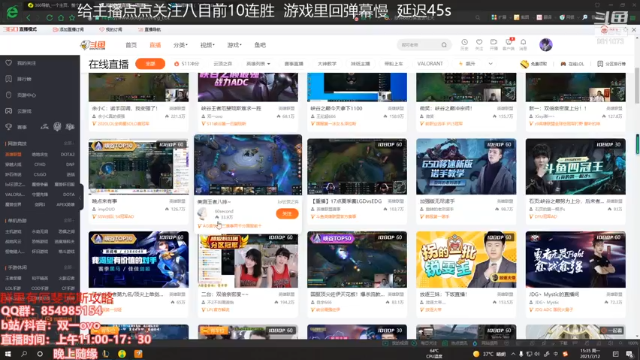The height and width of the screenshot is (360, 640).
Task: Expand 全部 next to 手游休闲
Action: pos(69,267)
